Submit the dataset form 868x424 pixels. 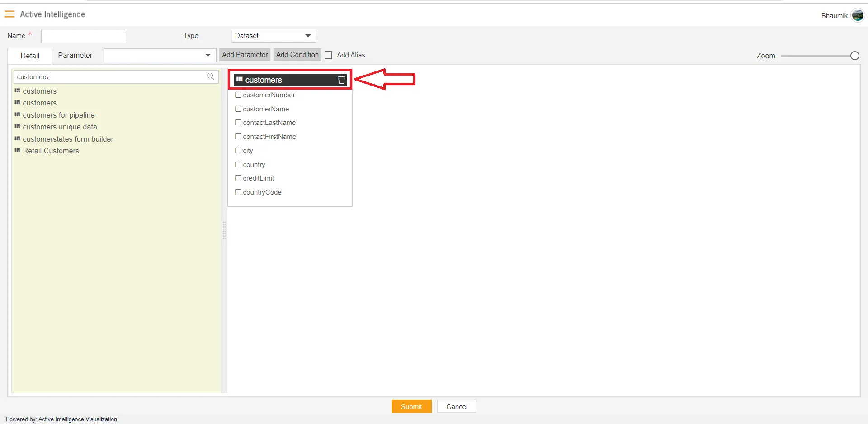(411, 406)
